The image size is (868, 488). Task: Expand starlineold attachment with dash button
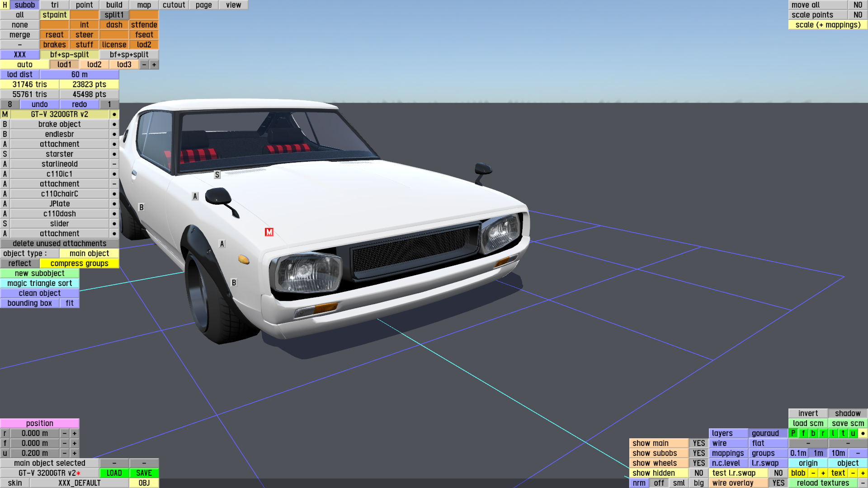point(114,164)
